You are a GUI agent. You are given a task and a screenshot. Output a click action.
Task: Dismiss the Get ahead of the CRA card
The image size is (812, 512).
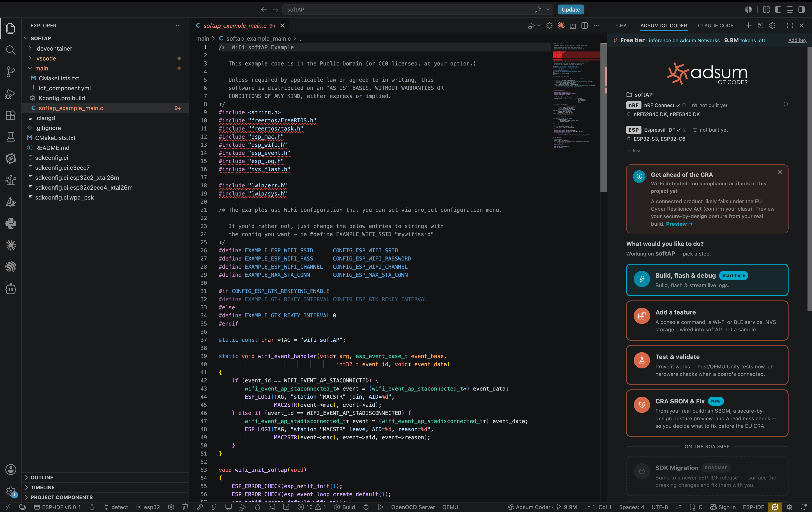[780, 172]
